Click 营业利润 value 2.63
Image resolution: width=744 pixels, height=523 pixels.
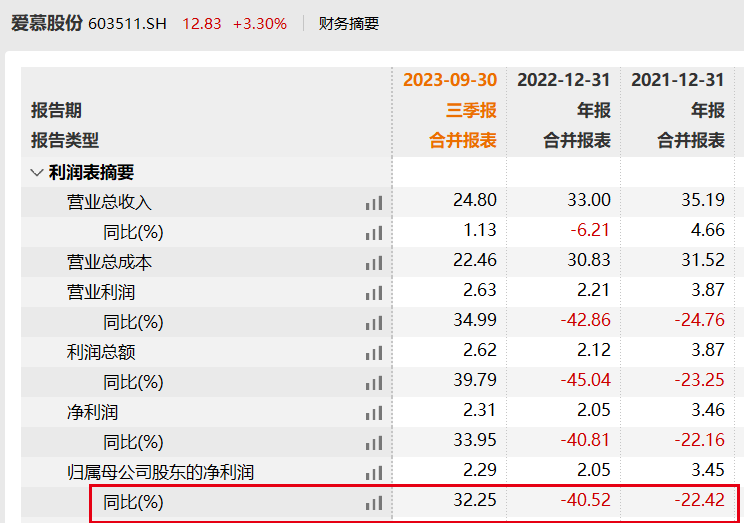[x=480, y=290]
